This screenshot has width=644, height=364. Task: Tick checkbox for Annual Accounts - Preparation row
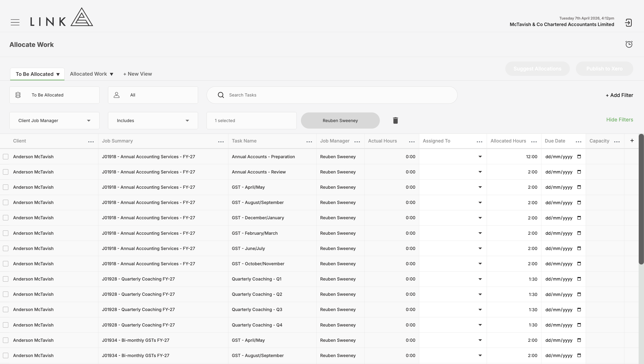coord(6,157)
